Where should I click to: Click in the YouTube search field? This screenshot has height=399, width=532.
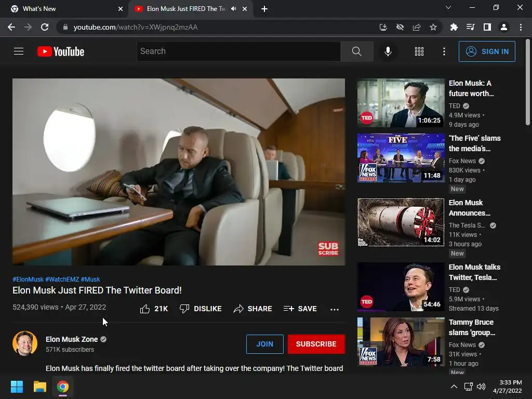tap(238, 51)
